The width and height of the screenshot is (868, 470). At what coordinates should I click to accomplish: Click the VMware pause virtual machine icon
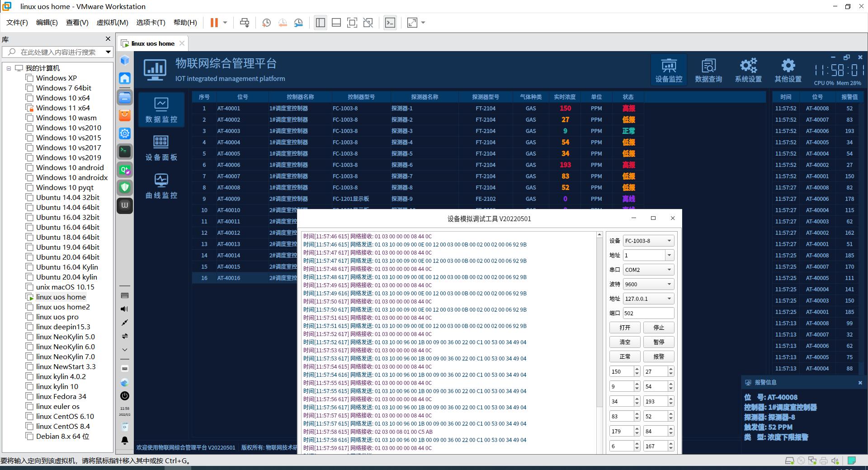214,23
